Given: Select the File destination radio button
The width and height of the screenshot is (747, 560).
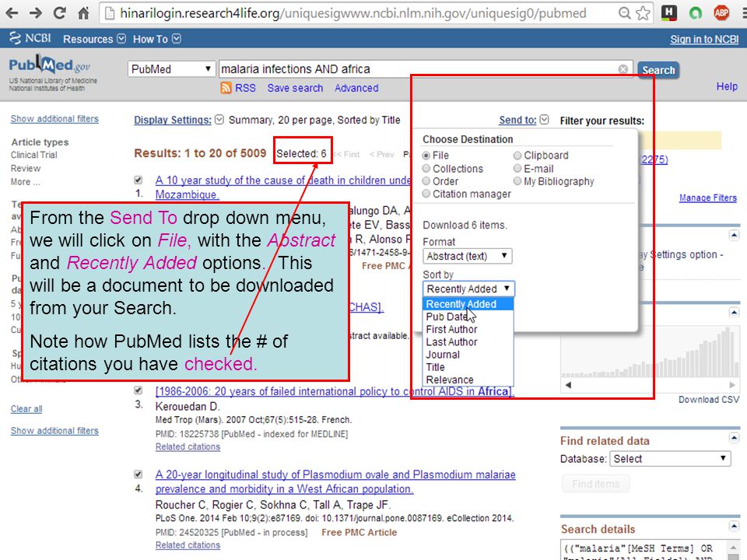Looking at the screenshot, I should [426, 156].
